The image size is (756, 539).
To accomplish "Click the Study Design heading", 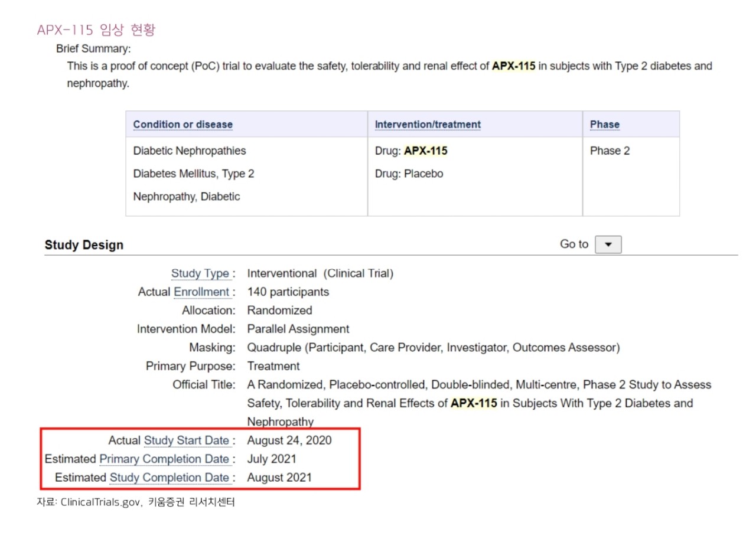I will click(84, 245).
